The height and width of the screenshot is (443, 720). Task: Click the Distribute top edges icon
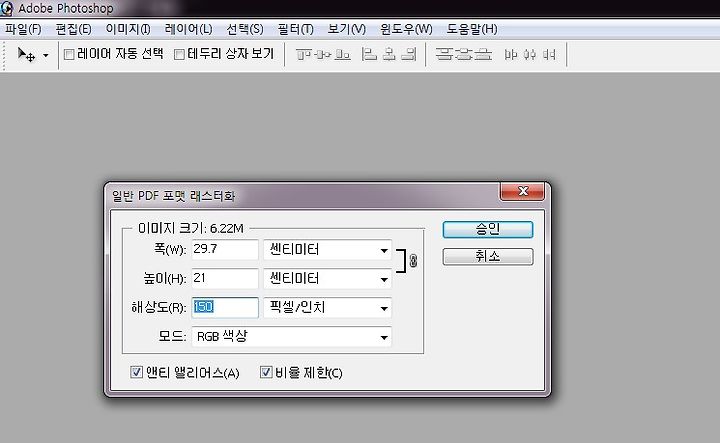444,54
